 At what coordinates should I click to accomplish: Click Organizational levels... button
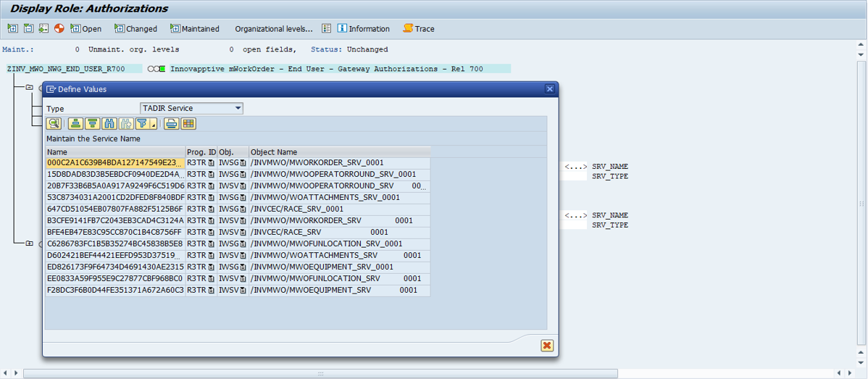273,29
